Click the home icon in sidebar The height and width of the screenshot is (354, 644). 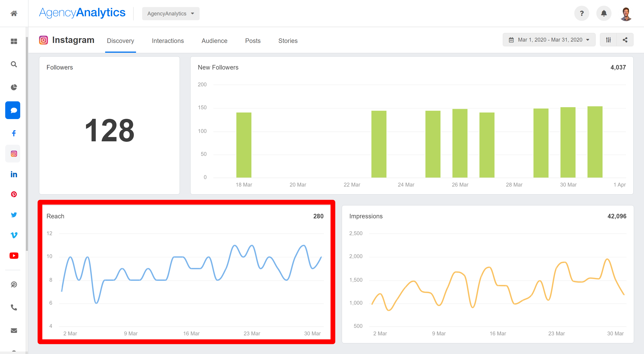14,13
